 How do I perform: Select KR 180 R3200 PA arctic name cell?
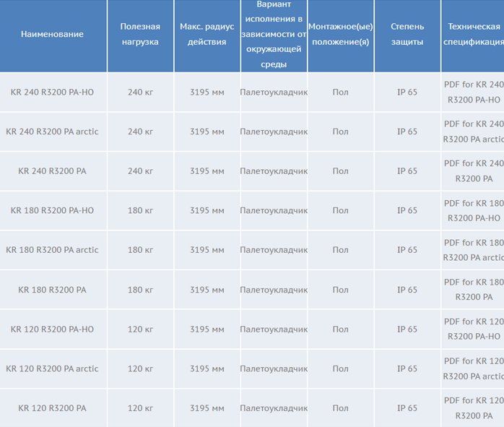(x=52, y=250)
